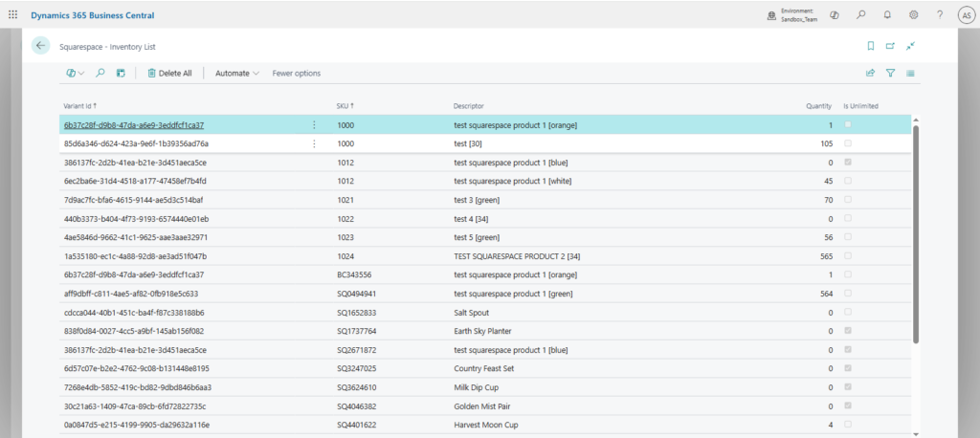Open the Help question mark
The image size is (980, 438).
pos(940,15)
